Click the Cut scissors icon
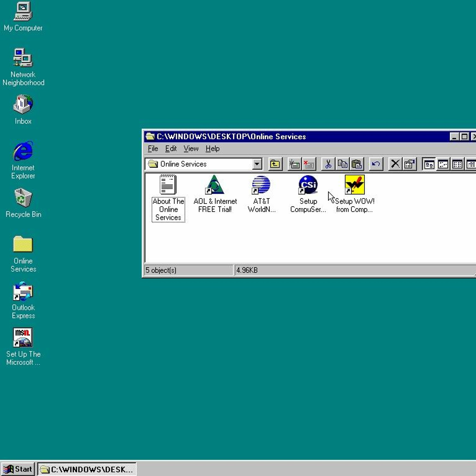Image resolution: width=476 pixels, height=476 pixels. tap(328, 164)
